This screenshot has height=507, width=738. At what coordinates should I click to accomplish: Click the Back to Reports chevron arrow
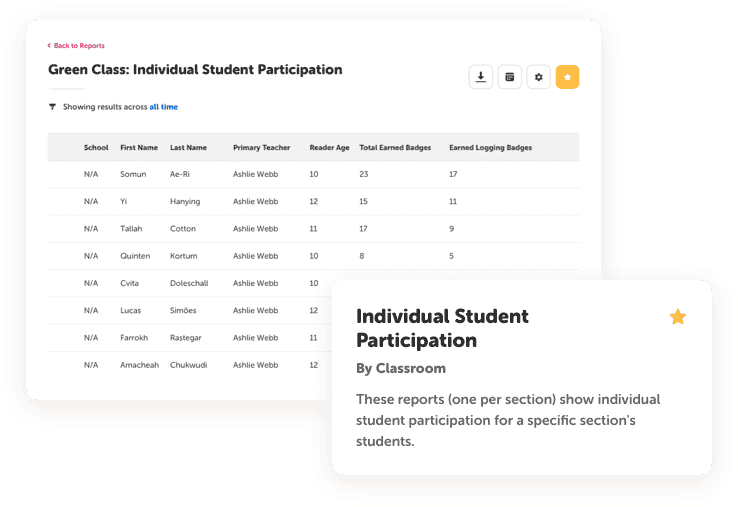(x=49, y=46)
